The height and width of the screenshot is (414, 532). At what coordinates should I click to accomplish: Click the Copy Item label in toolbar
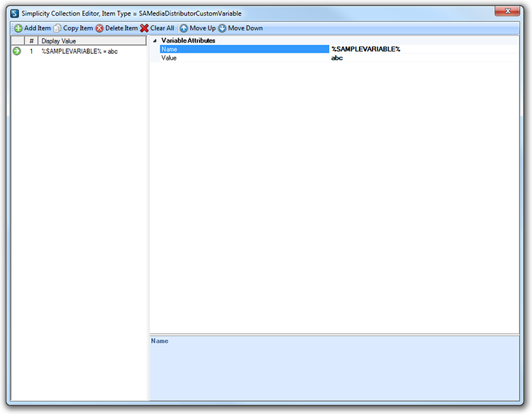click(78, 28)
